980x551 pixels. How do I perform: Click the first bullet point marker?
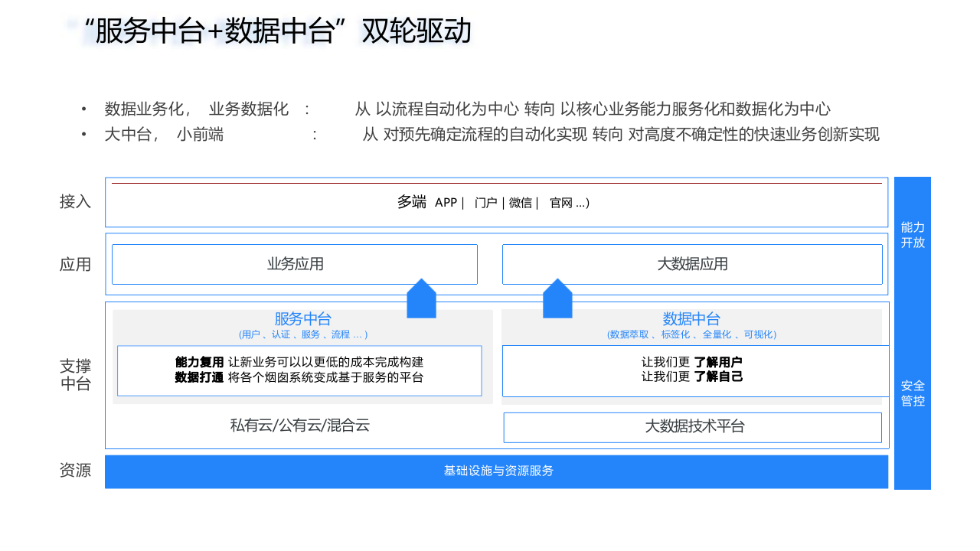pyautogui.click(x=84, y=109)
